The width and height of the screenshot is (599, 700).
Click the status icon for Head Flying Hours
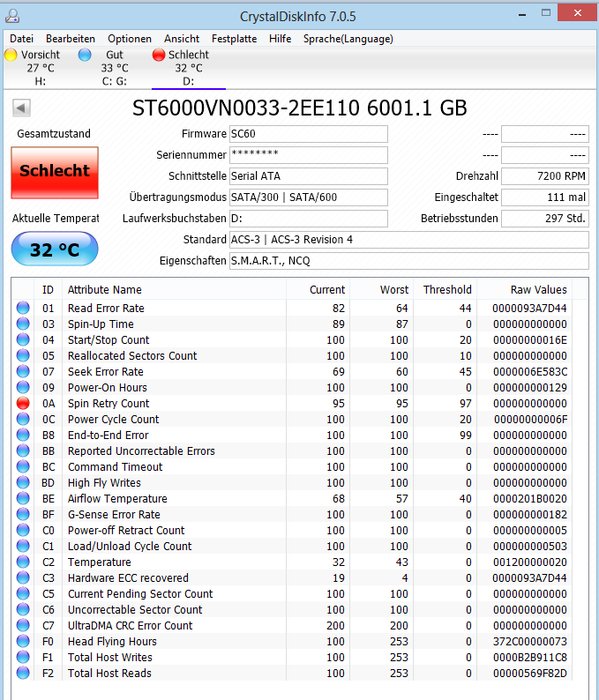click(23, 641)
